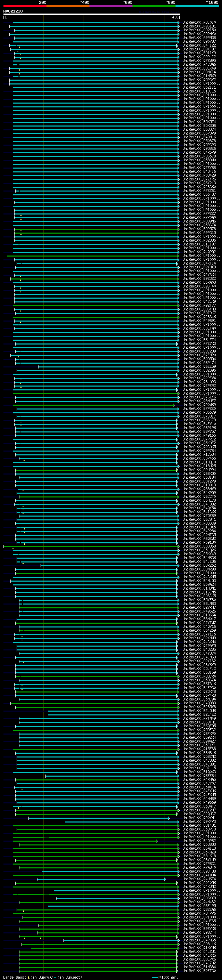The width and height of the screenshot is (222, 980).
Task: Click the green ~80% identity legend segment
Action: coord(154,6)
